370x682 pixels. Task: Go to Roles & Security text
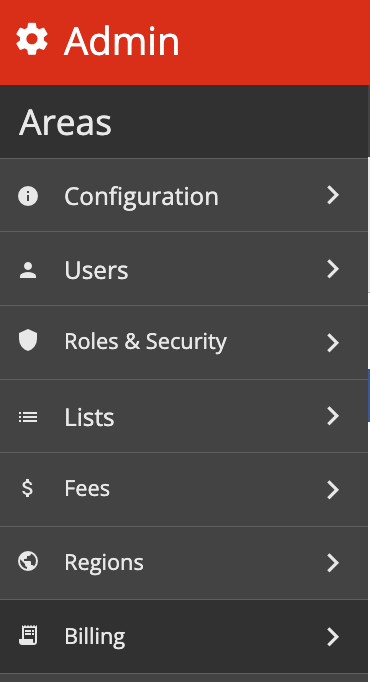[145, 341]
